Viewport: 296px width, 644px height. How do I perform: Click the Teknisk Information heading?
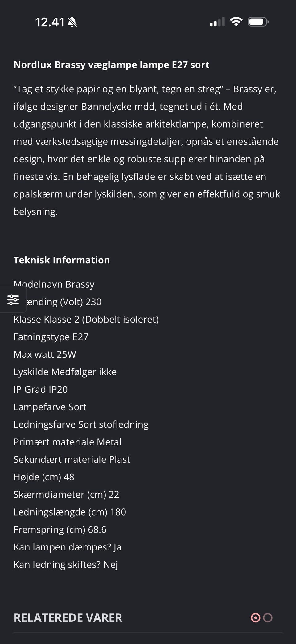click(62, 260)
